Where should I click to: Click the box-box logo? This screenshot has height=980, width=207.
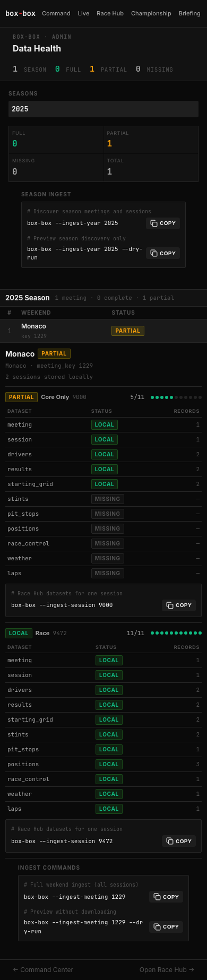coord(20,13)
